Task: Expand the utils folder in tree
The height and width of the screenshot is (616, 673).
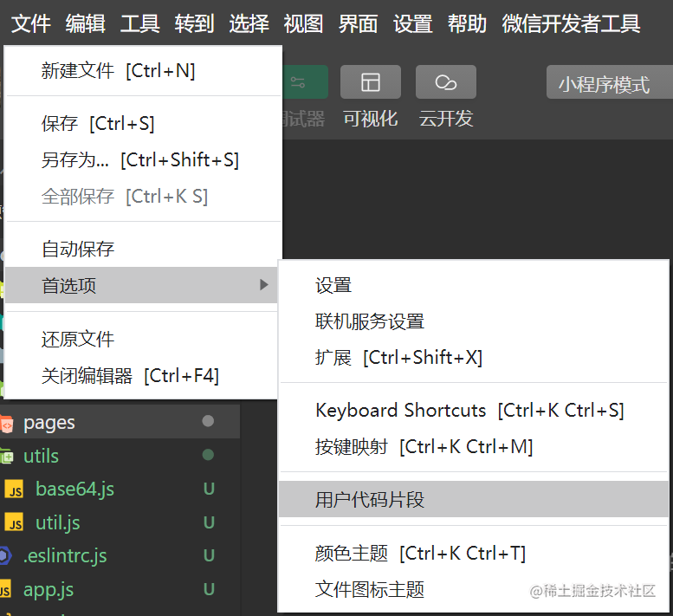Action: pyautogui.click(x=41, y=456)
